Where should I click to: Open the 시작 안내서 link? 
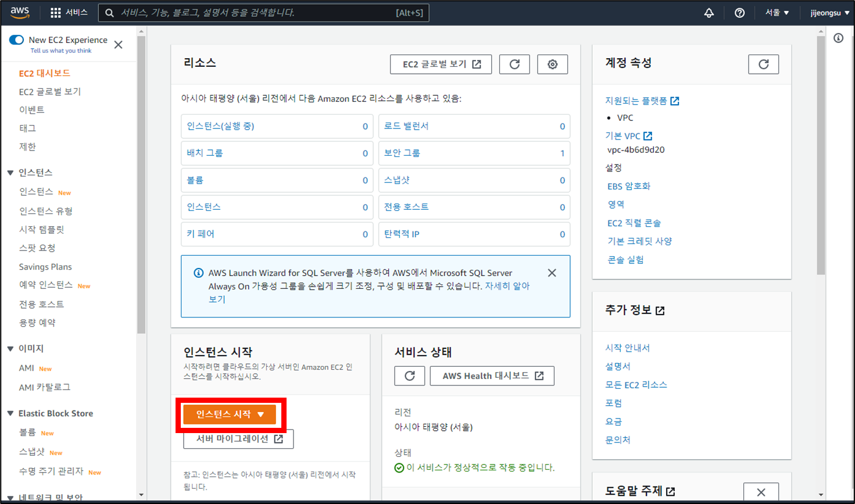pyautogui.click(x=628, y=348)
